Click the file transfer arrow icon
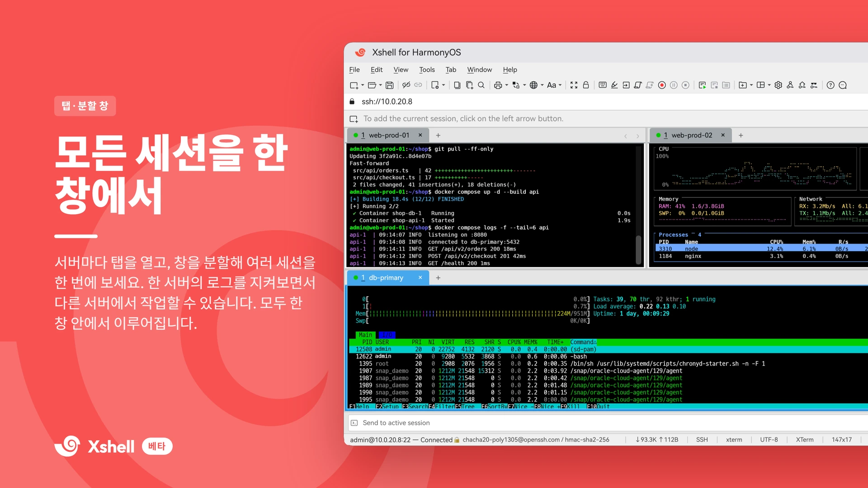The height and width of the screenshot is (488, 868). (626, 85)
